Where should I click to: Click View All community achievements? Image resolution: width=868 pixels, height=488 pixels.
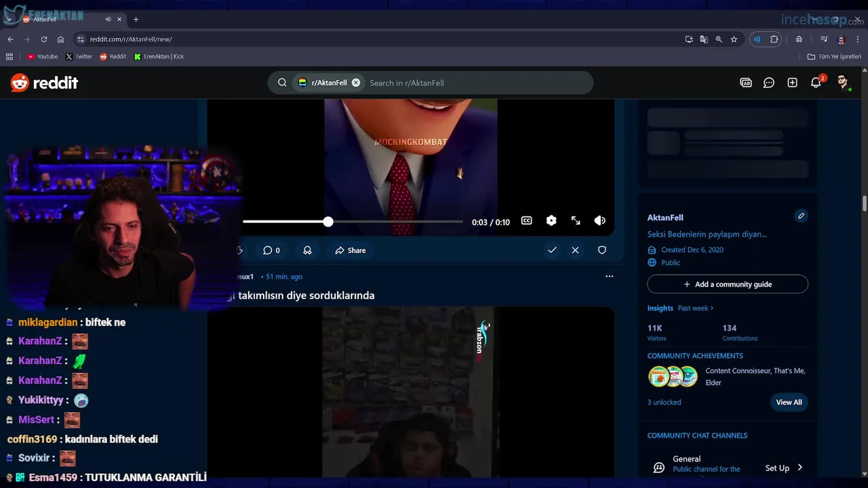789,402
